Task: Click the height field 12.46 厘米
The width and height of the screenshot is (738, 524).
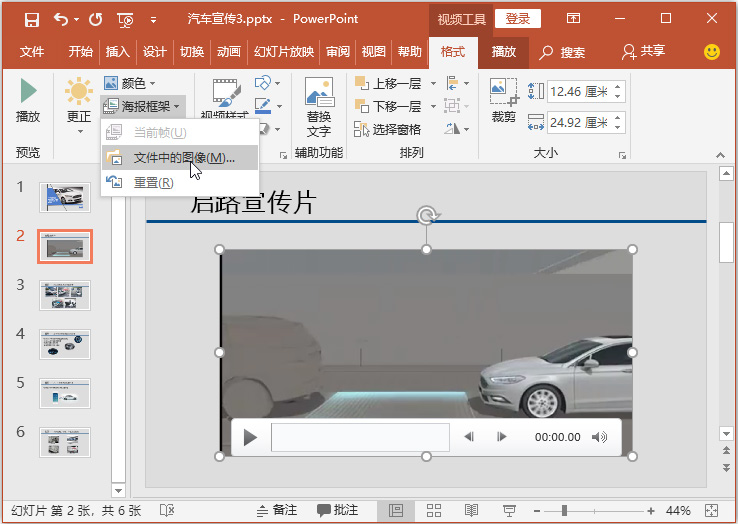Action: point(579,91)
